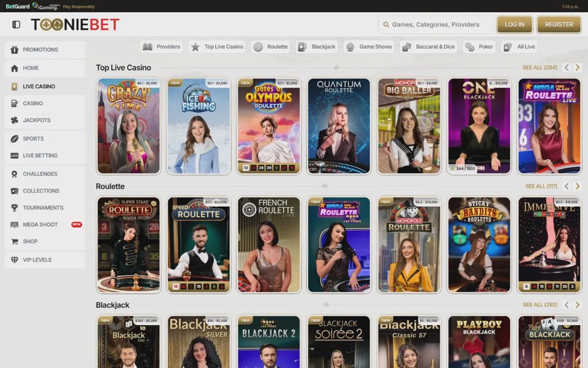Click the REGISTER button

(559, 25)
